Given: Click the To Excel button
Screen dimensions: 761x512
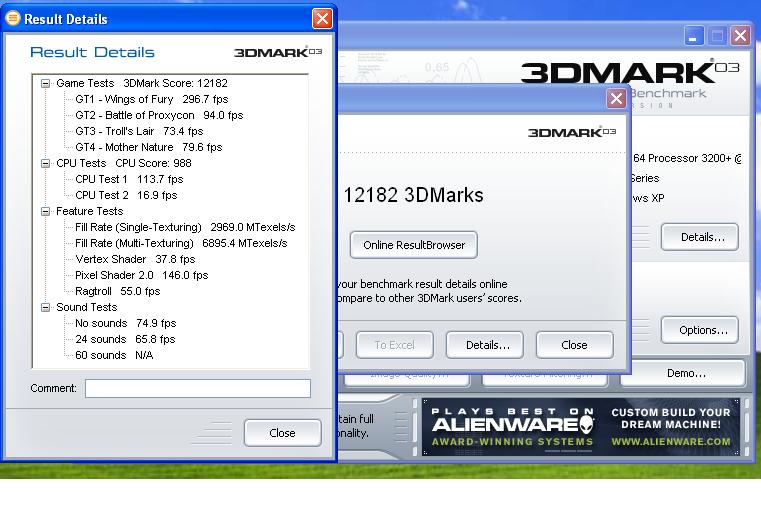Looking at the screenshot, I should [x=395, y=345].
